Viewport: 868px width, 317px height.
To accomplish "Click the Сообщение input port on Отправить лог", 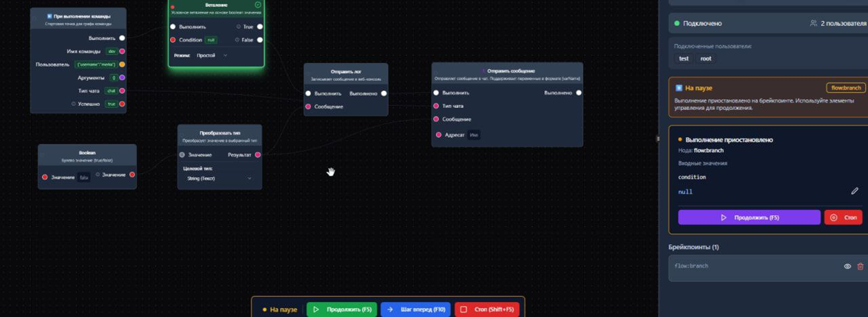I will (308, 107).
